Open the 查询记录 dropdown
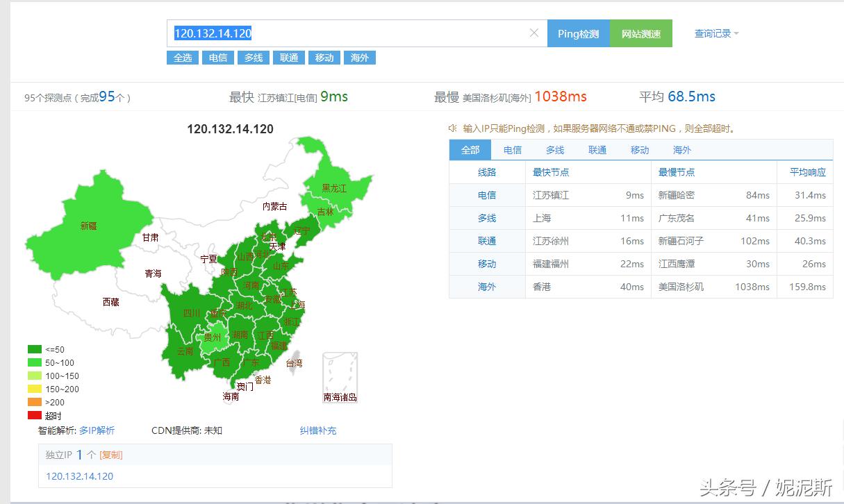Screen dimensions: 844x504 pyautogui.click(x=712, y=33)
